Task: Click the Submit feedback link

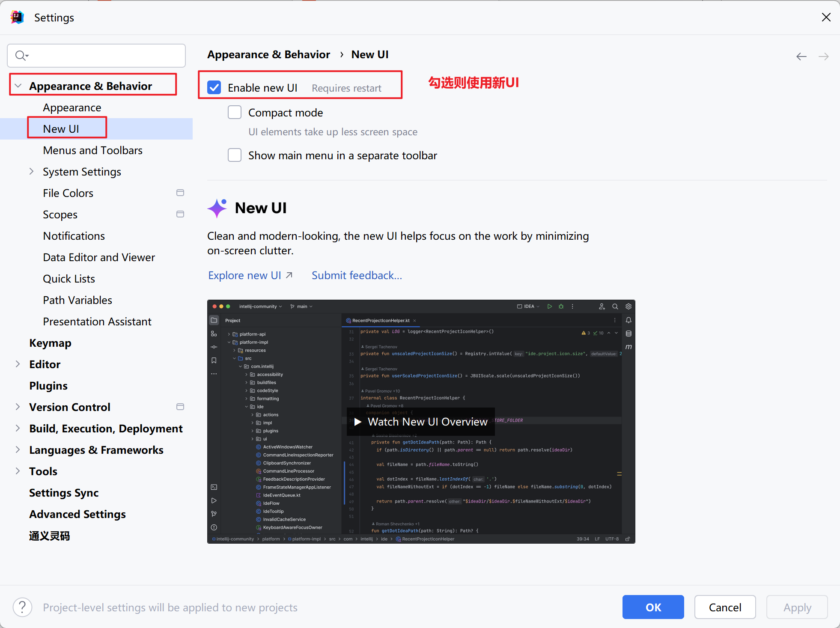Action: (x=357, y=275)
